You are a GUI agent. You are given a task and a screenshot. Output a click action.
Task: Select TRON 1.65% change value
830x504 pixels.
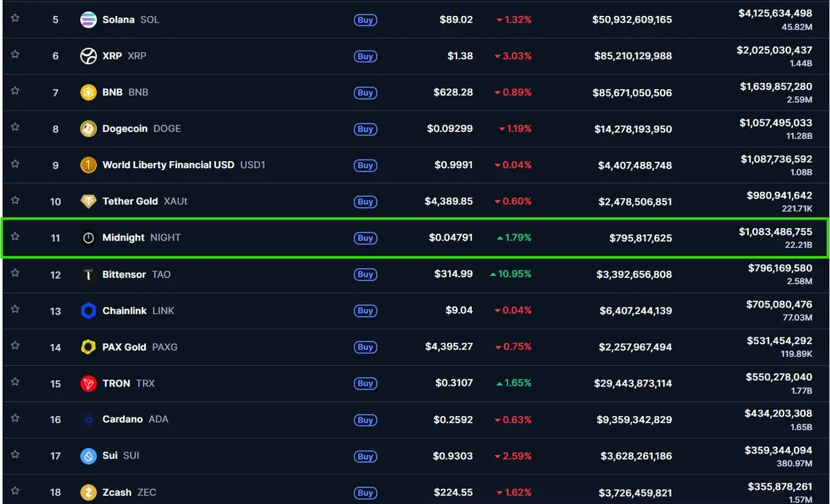click(514, 383)
